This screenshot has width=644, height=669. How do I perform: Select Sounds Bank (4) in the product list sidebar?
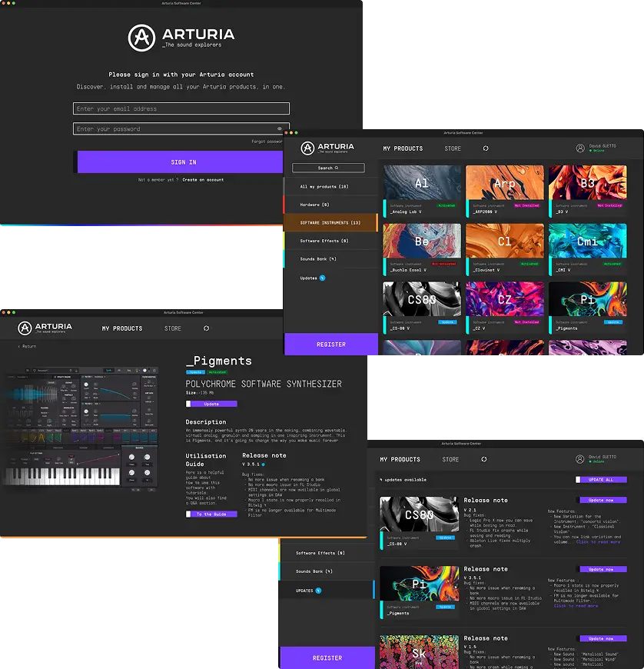pos(330,258)
